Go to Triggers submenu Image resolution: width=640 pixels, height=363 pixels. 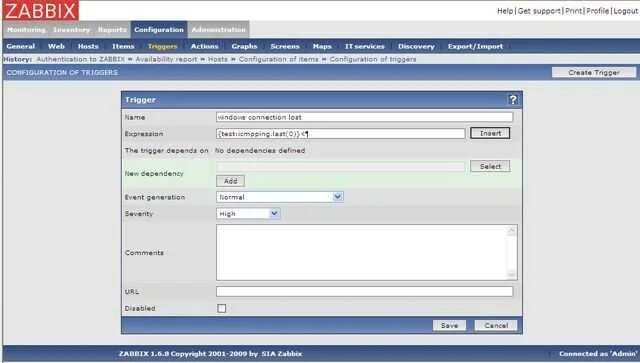click(x=162, y=47)
